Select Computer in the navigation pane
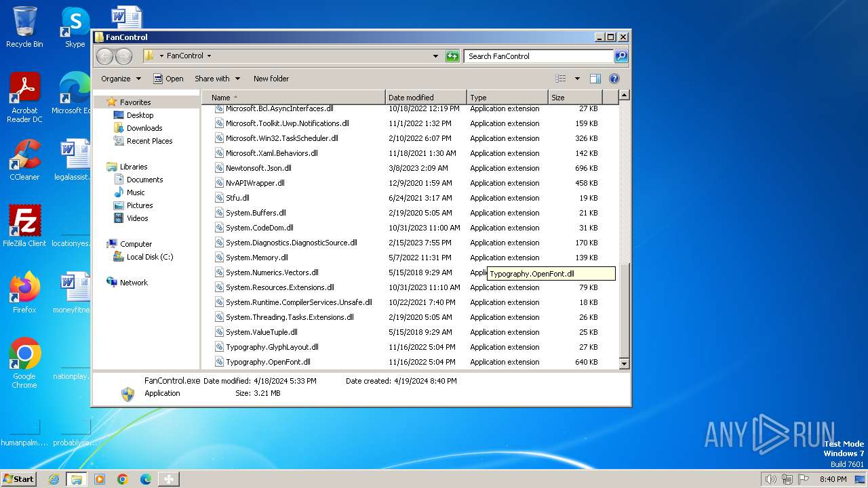 click(136, 244)
